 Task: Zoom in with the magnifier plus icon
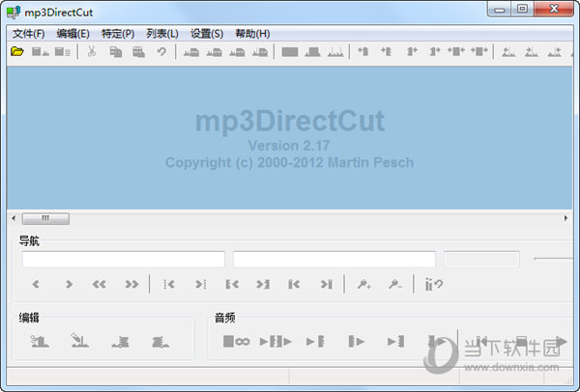[364, 284]
